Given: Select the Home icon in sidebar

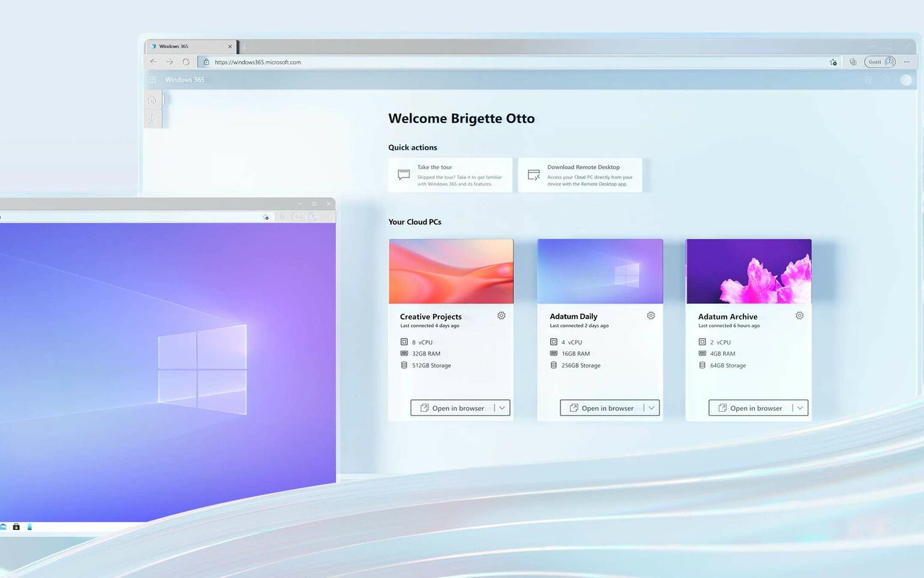Looking at the screenshot, I should [152, 100].
